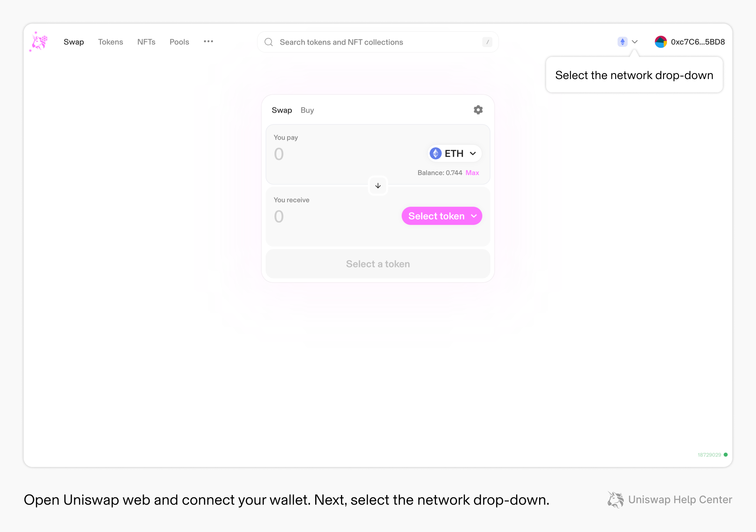Expand the Select token dropdown

click(x=441, y=216)
